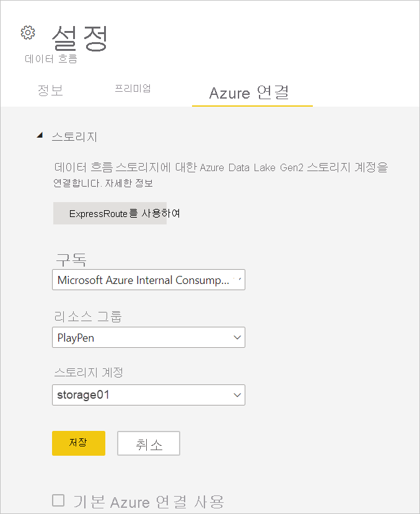Click the 스토리지 계정 dropdown chevron
The height and width of the screenshot is (514, 420).
click(237, 395)
